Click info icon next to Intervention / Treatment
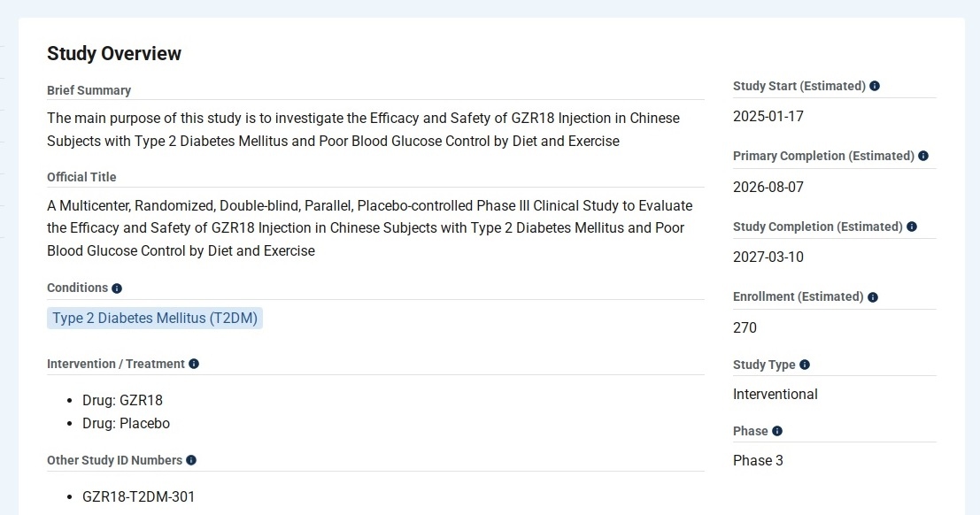The width and height of the screenshot is (980, 515). [194, 364]
